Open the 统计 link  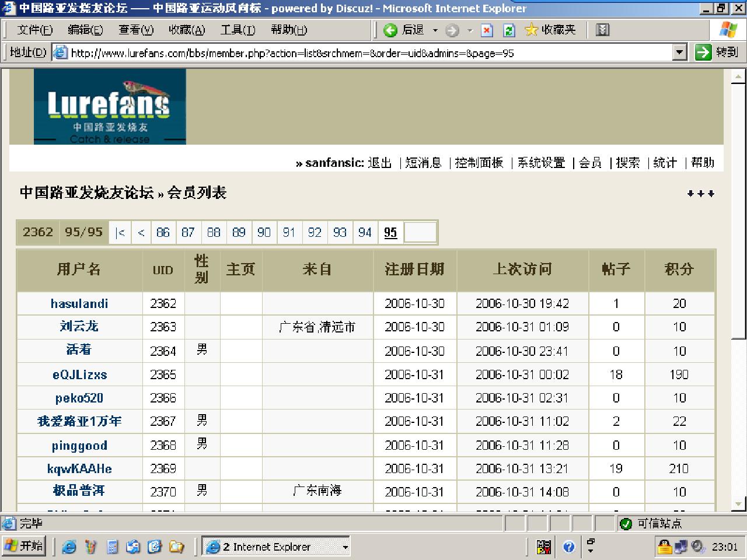(x=665, y=163)
